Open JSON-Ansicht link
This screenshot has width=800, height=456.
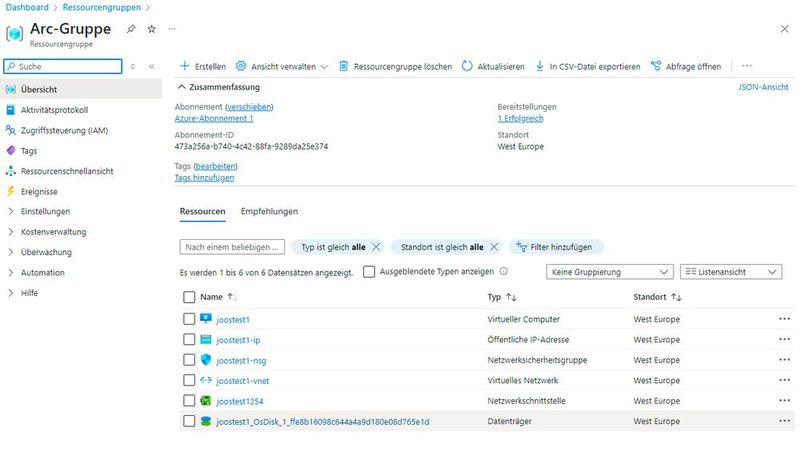[763, 87]
